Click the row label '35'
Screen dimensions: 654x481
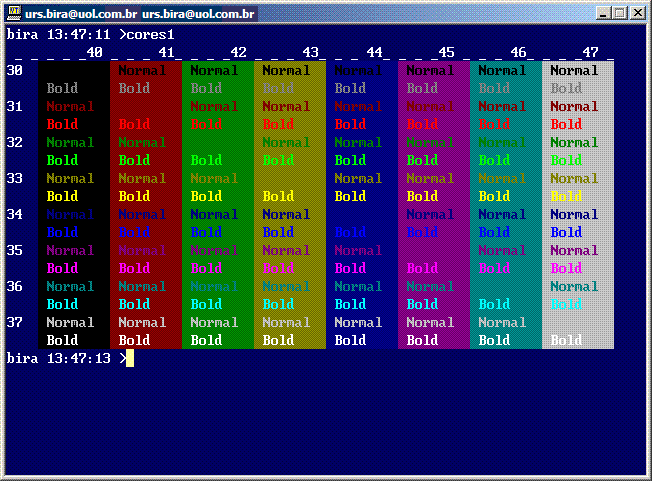click(x=15, y=250)
